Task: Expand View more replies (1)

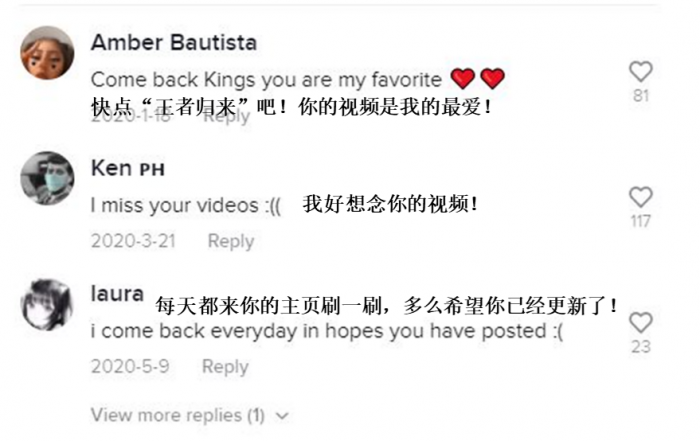Action: (190, 416)
